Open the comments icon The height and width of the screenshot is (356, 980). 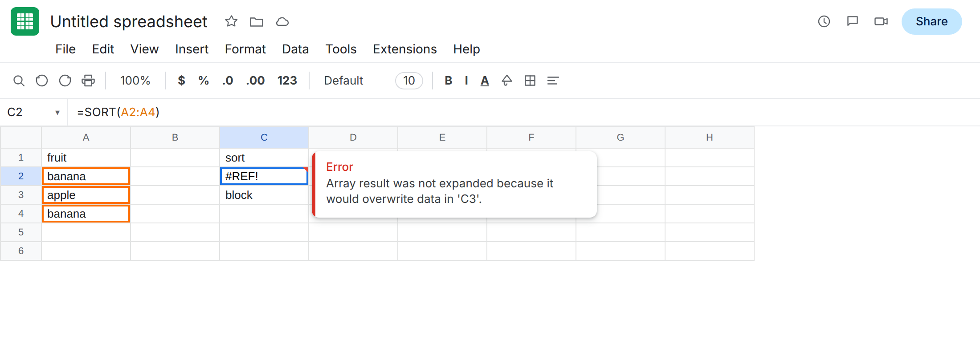click(x=853, y=21)
